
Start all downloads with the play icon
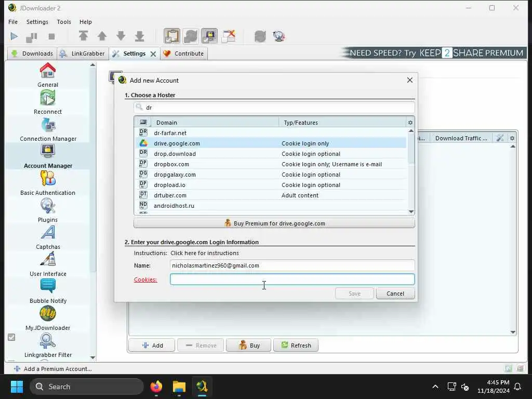click(x=14, y=36)
